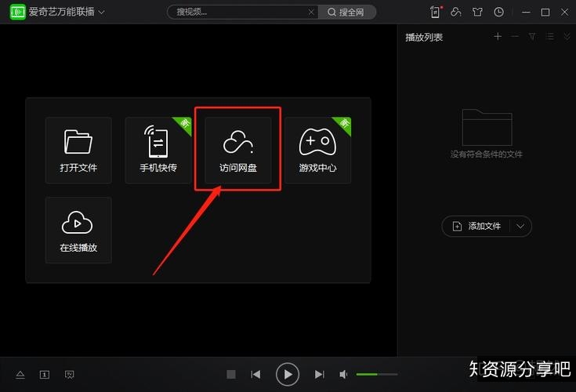Click the phone transfer icon in title bar
576x392 pixels.
tap(436, 12)
